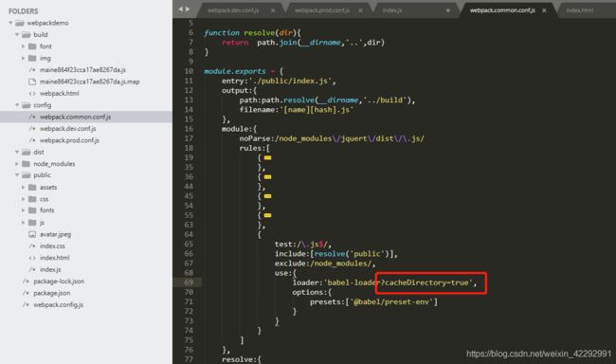Image resolution: width=616 pixels, height=364 pixels.
Task: Click the .js.map file document icon
Action: coord(32,82)
